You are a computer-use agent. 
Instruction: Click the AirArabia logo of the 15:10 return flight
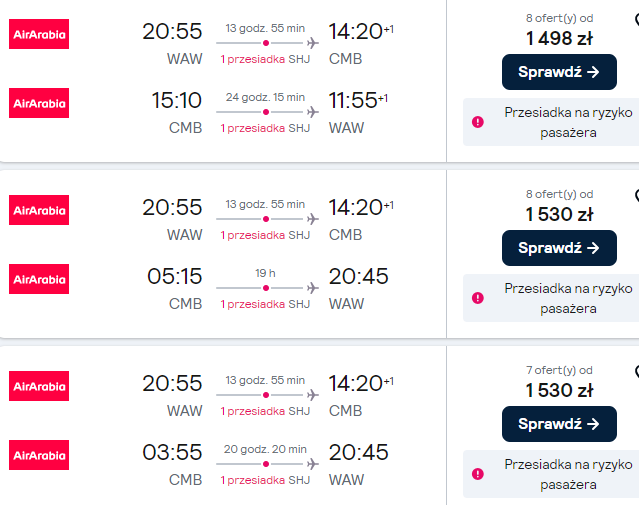[39, 103]
